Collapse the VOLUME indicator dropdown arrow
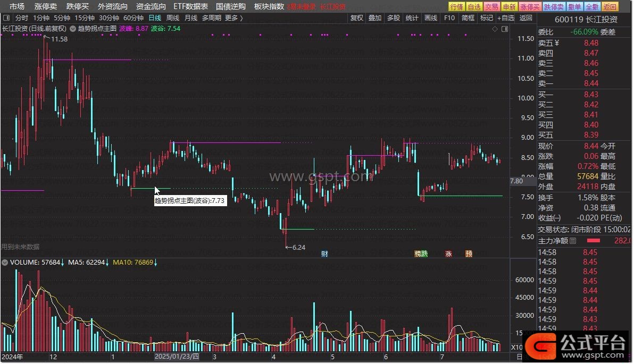The image size is (634, 364). tap(5, 262)
